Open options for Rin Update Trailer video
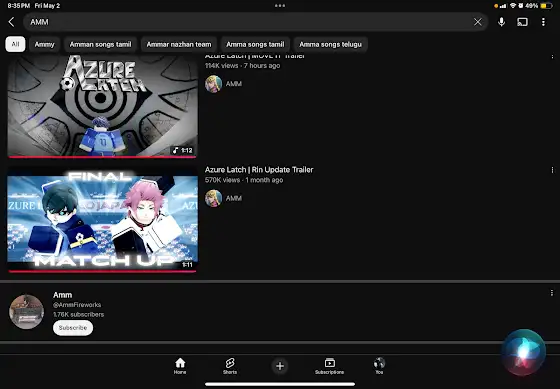The image size is (560, 389). coord(552,170)
